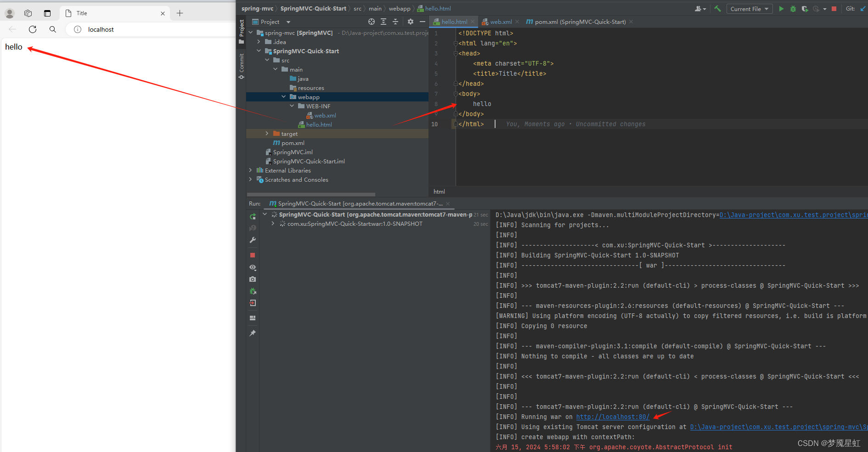Click the site information icon in address bar
The height and width of the screenshot is (452, 868).
tap(78, 29)
